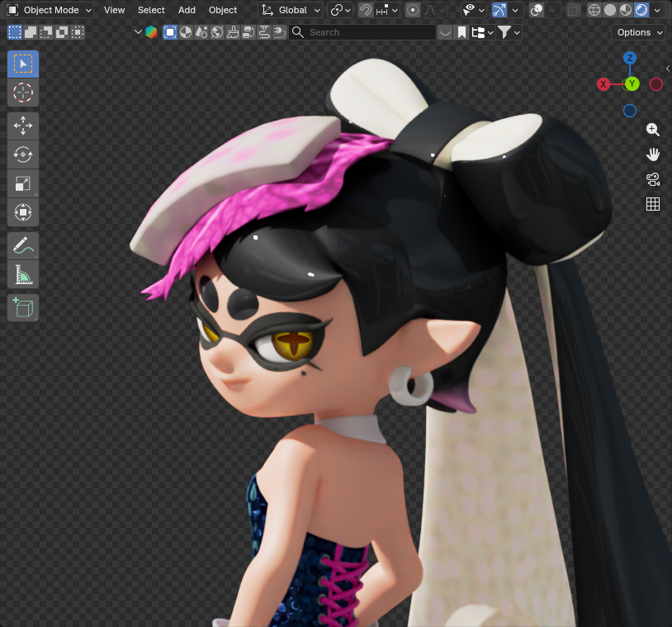This screenshot has height=627, width=672.
Task: Click the pan hand viewport button
Action: click(x=653, y=154)
